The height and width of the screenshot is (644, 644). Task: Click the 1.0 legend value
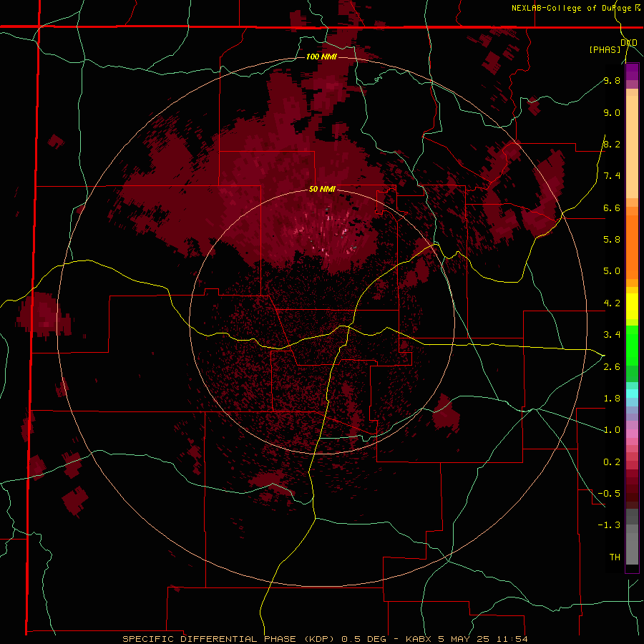pos(612,430)
